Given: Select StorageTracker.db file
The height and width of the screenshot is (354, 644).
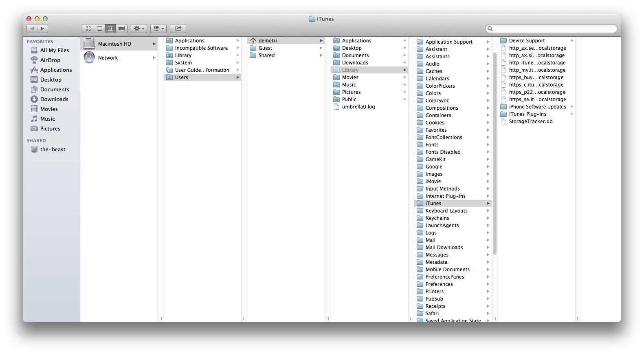Looking at the screenshot, I should (536, 121).
